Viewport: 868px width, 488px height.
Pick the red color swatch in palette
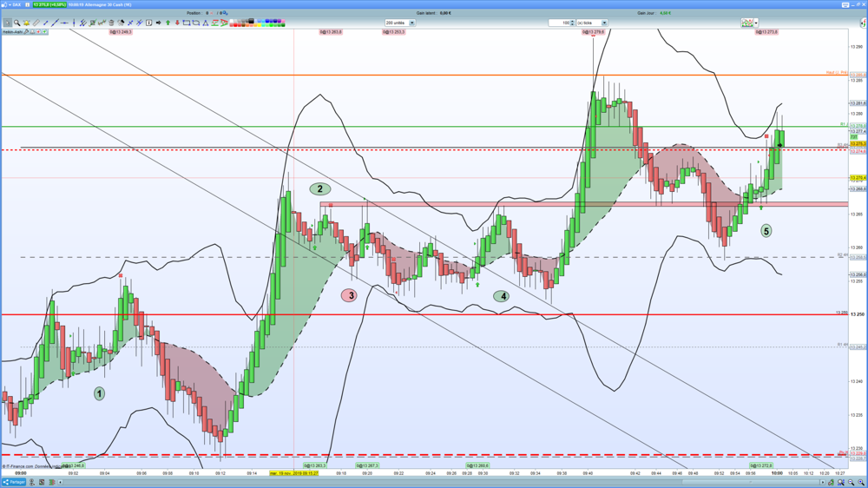pos(235,25)
